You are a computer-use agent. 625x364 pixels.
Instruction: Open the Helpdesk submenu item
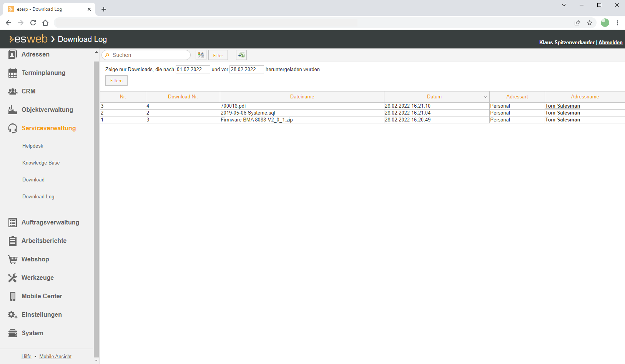click(33, 146)
